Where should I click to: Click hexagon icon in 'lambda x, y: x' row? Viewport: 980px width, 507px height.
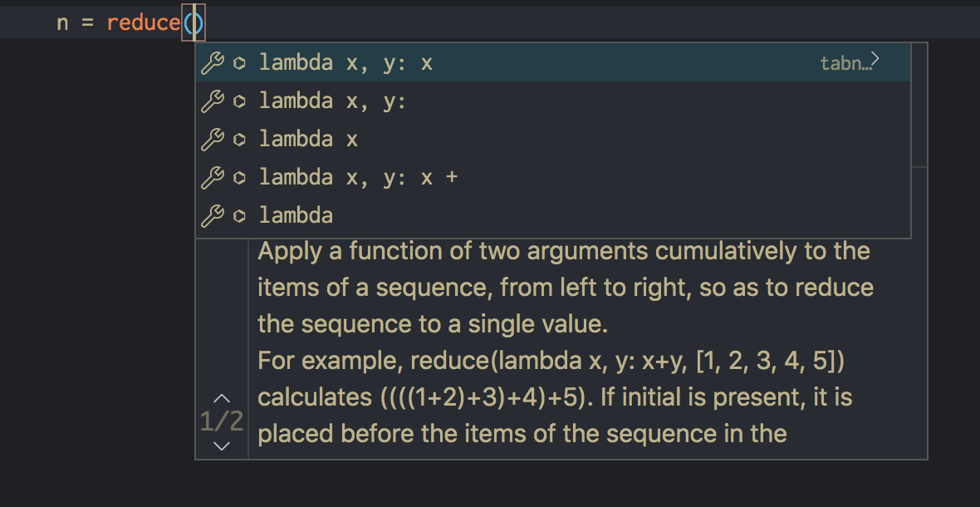point(238,62)
